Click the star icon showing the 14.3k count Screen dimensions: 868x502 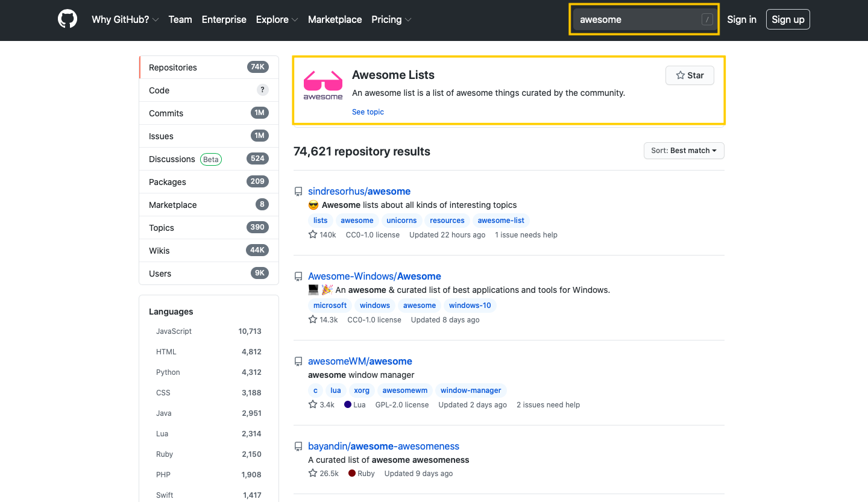tap(312, 319)
